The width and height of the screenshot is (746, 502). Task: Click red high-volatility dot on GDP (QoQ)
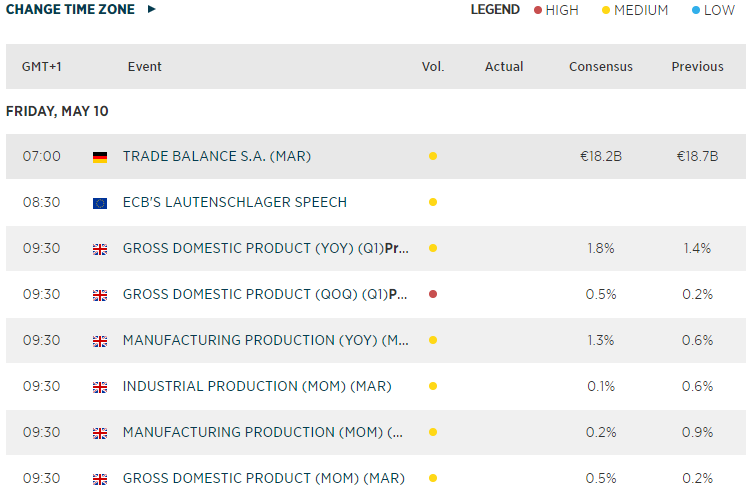click(433, 295)
